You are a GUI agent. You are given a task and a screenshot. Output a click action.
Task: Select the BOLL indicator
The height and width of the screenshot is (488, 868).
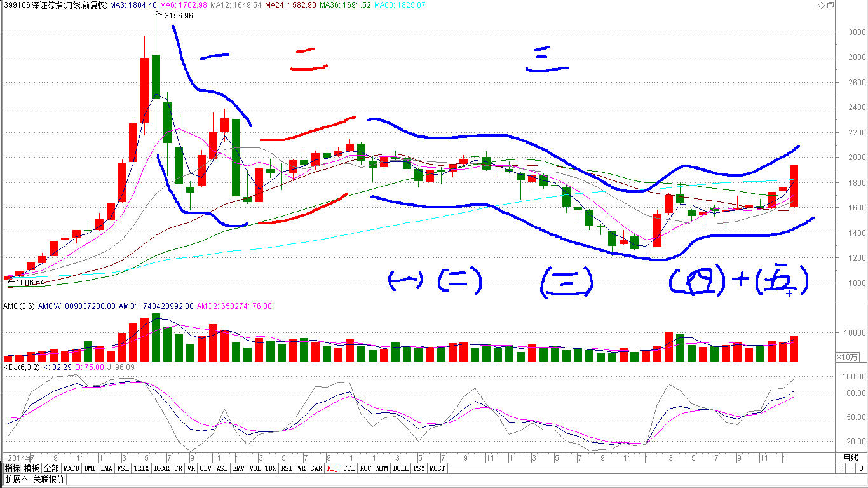pyautogui.click(x=400, y=468)
